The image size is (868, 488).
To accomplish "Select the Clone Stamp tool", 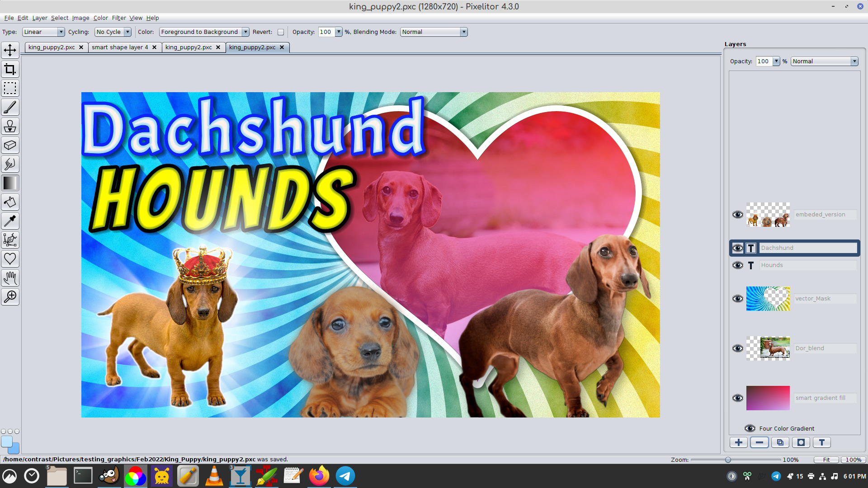I will tap(10, 126).
